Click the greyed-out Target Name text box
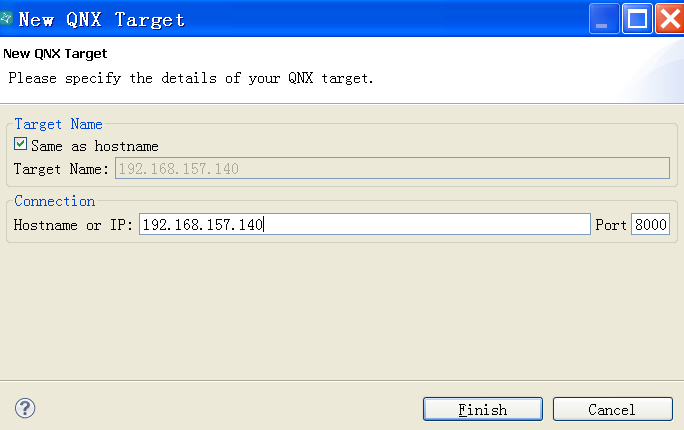This screenshot has width=684, height=430. click(392, 168)
